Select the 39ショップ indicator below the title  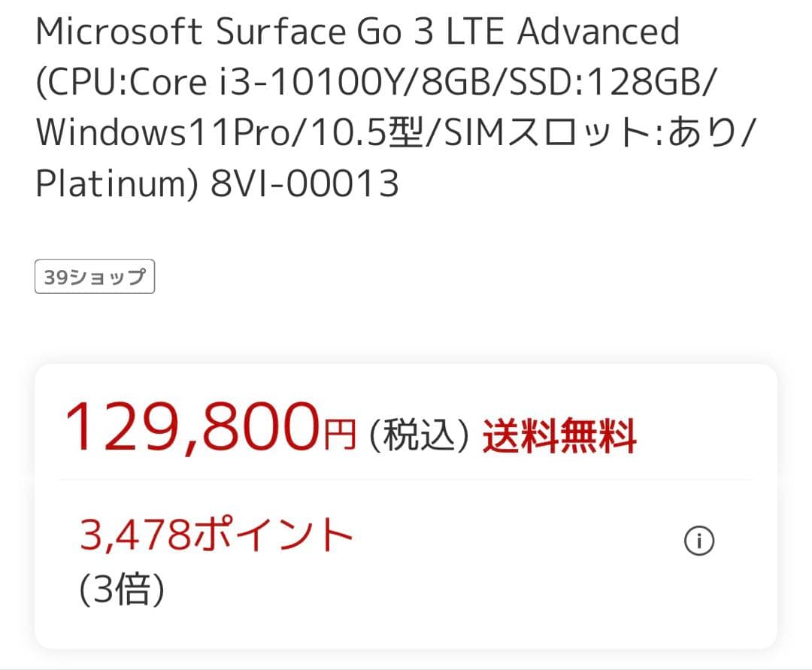[x=95, y=276]
